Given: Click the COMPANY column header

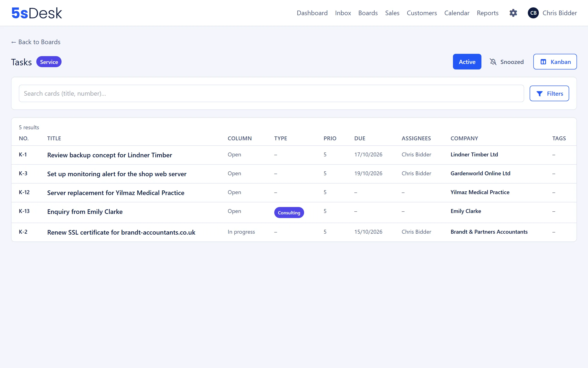Looking at the screenshot, I should coord(464,138).
